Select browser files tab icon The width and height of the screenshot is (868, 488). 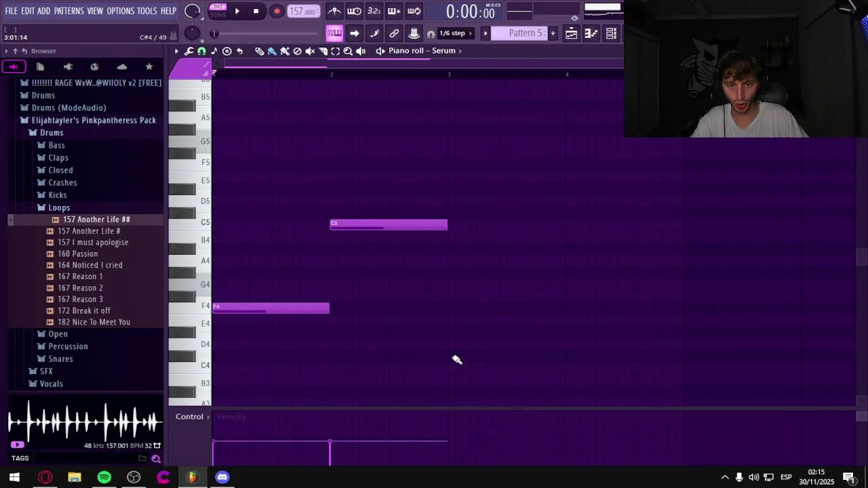point(40,66)
